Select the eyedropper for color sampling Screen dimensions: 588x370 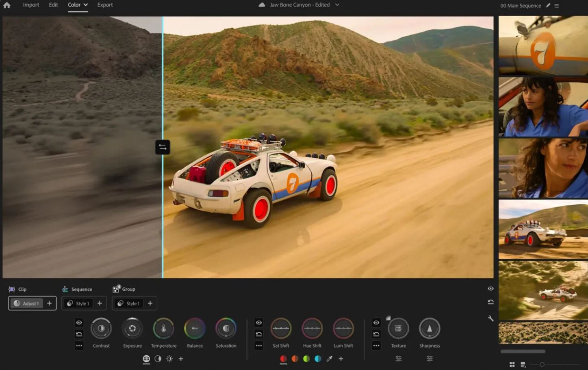330,359
